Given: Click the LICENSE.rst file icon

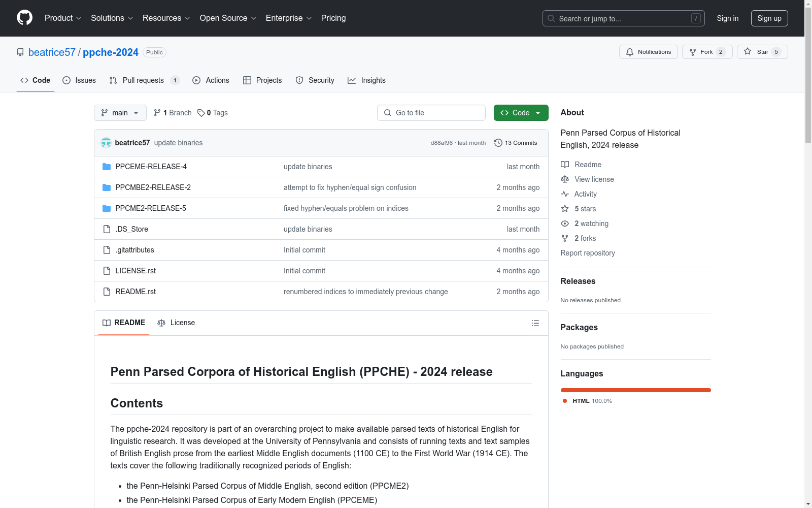Looking at the screenshot, I should [107, 271].
